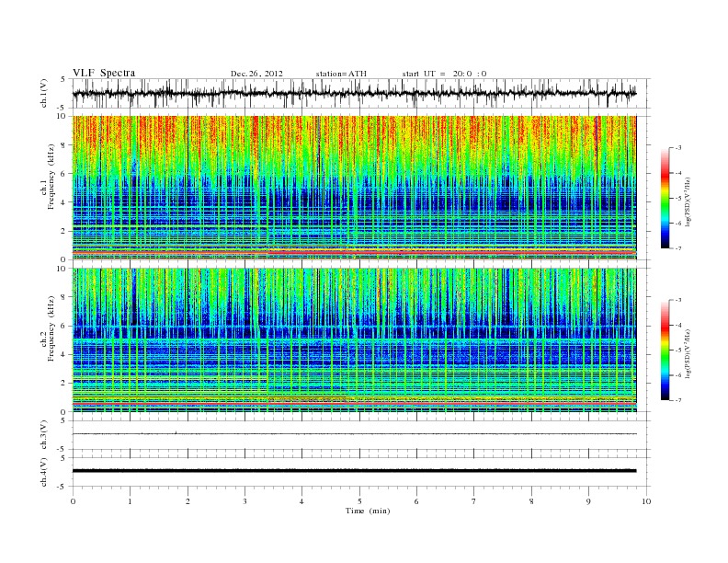Select the "Dec. 26, 2012" date label
The width and height of the screenshot is (728, 563).
pos(256,74)
